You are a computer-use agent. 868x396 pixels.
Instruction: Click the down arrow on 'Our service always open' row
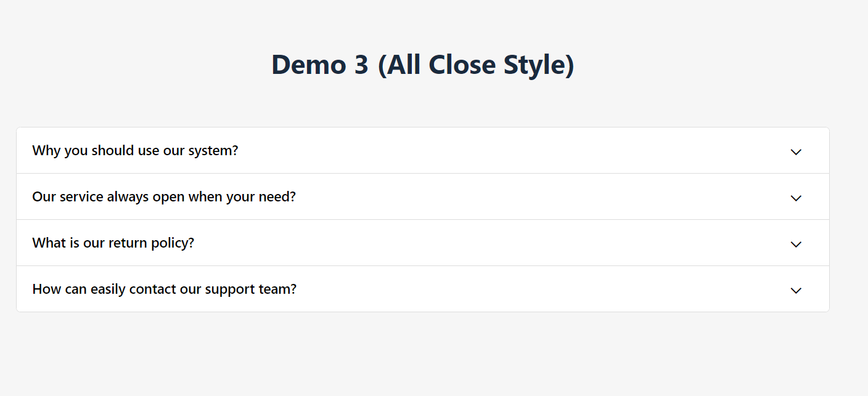[796, 198]
